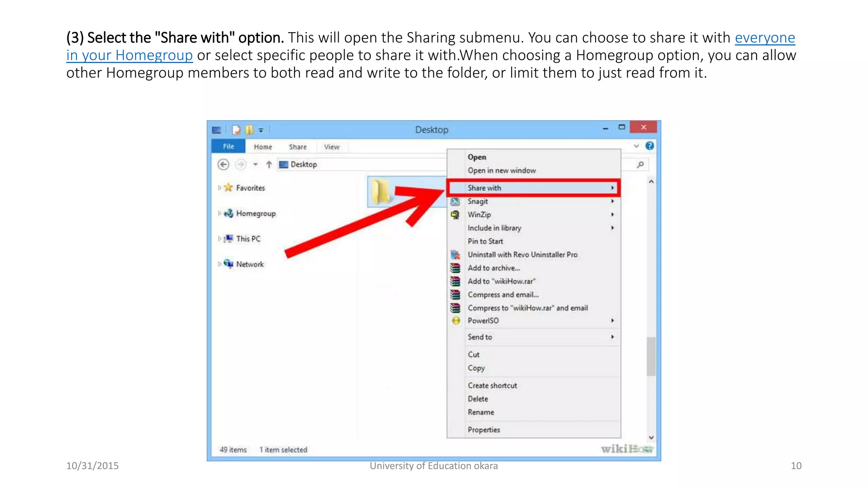Viewport: 868px width, 488px height.
Task: Open the Help question mark icon
Action: click(649, 146)
